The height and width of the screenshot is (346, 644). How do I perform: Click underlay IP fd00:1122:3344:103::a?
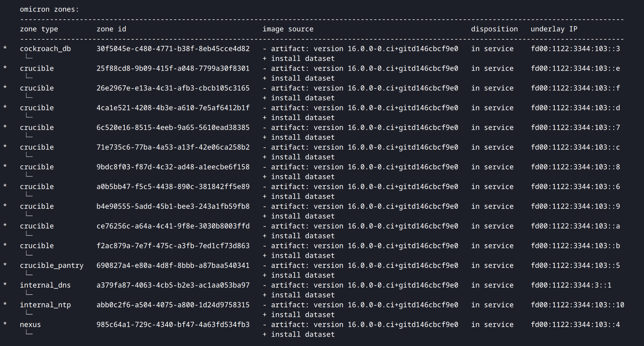point(576,226)
